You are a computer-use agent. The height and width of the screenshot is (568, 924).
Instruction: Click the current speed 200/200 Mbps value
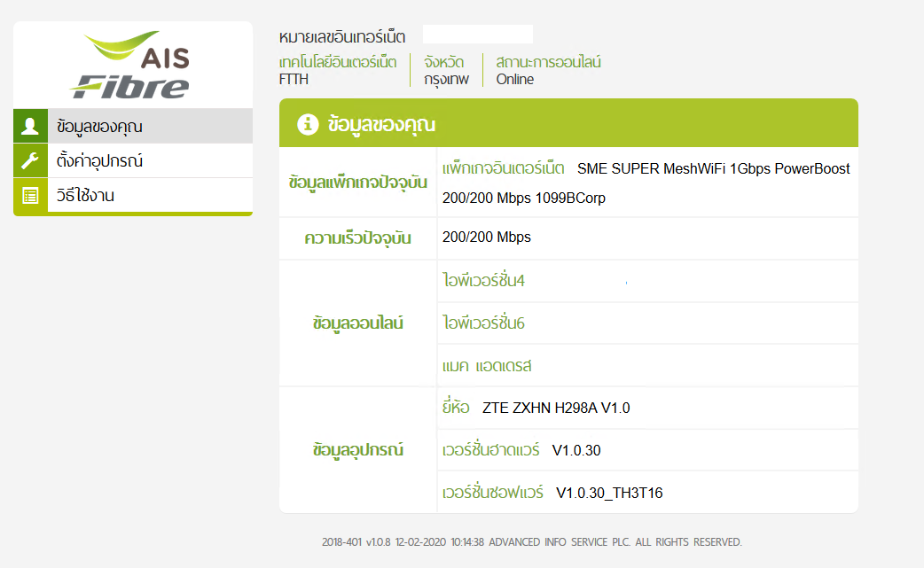(487, 237)
